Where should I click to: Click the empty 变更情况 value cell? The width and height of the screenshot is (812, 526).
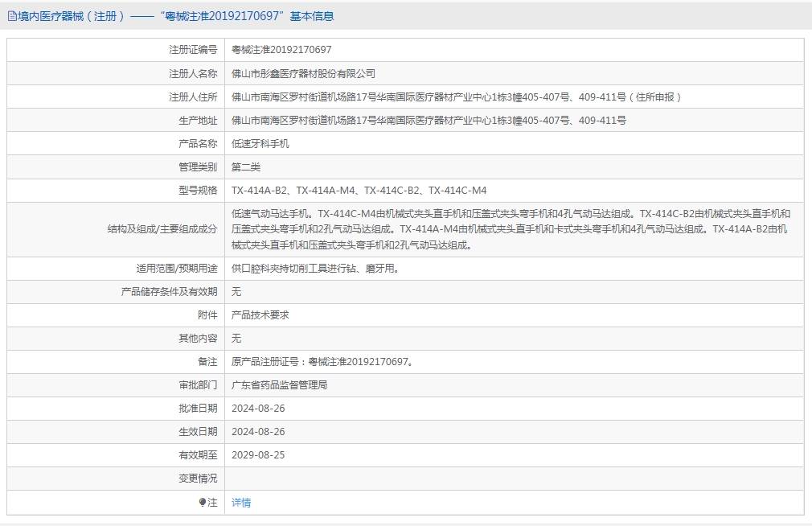click(513, 479)
